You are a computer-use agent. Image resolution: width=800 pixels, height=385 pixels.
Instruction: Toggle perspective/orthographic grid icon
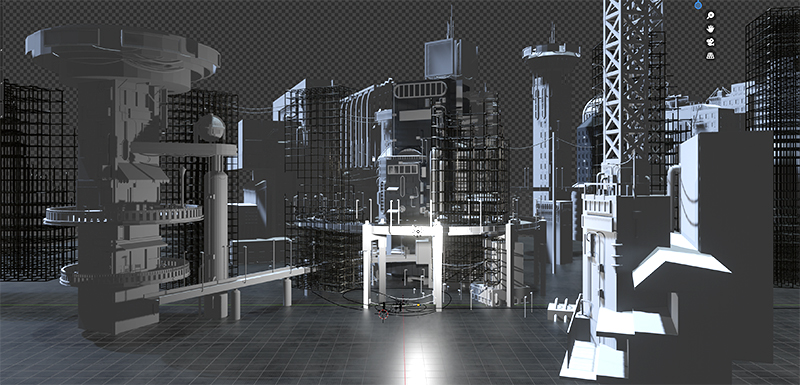coord(710,55)
